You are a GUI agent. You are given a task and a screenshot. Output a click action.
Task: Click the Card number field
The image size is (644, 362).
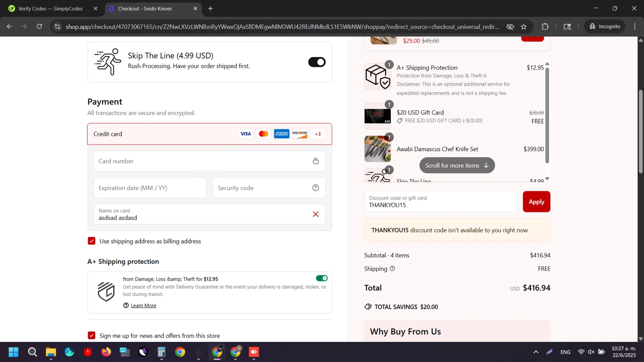(210, 161)
